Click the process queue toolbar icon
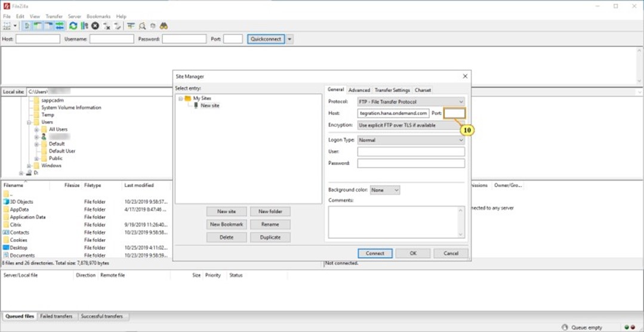Screen dimensions: 644x332 point(84,26)
